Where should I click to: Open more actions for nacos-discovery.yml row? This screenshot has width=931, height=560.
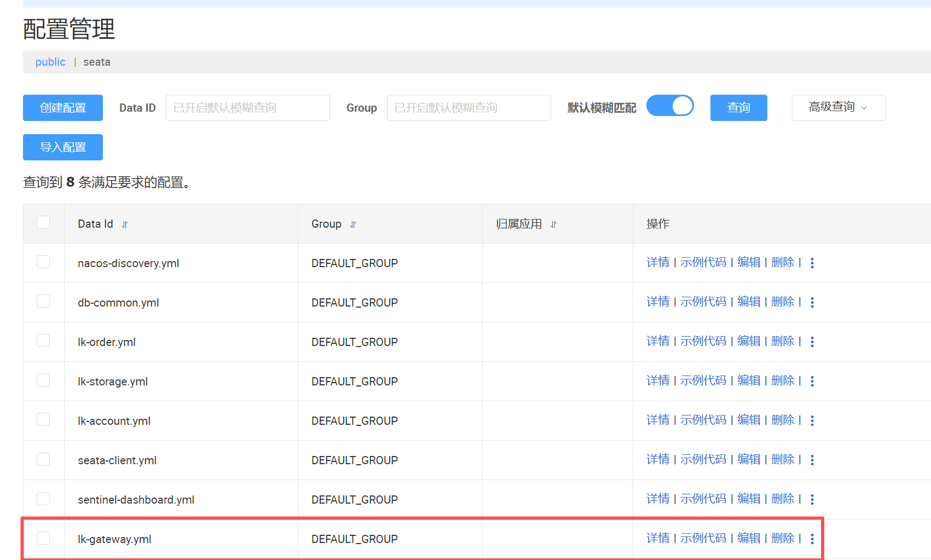(812, 263)
